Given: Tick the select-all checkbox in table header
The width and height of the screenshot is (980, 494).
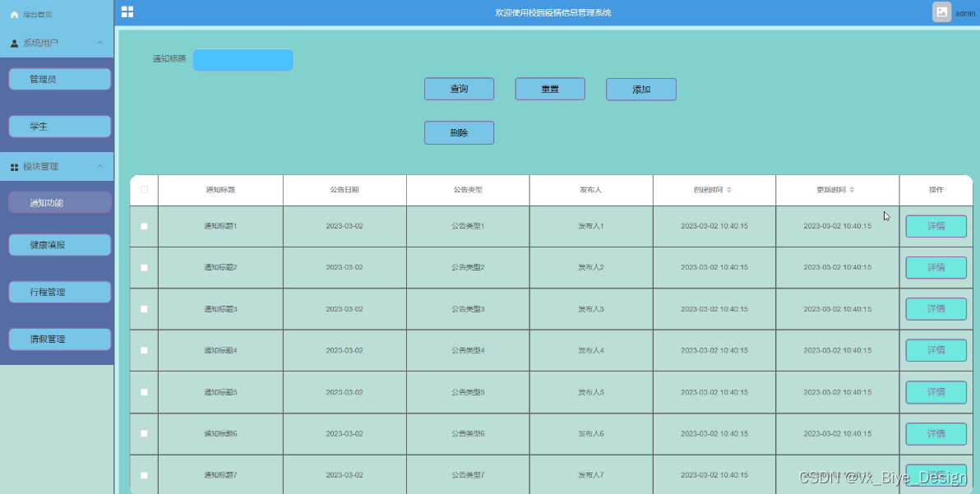Looking at the screenshot, I should pos(145,189).
